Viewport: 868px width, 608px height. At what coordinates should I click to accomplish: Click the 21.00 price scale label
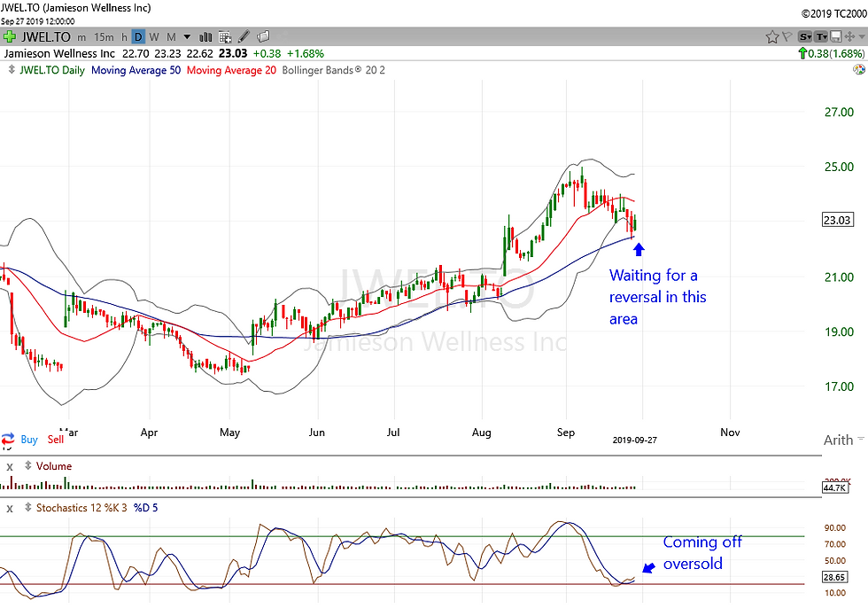click(840, 277)
